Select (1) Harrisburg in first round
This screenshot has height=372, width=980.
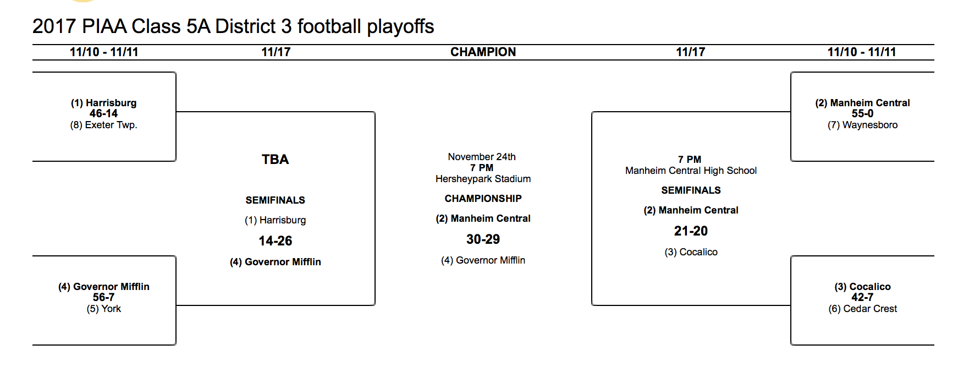click(103, 103)
